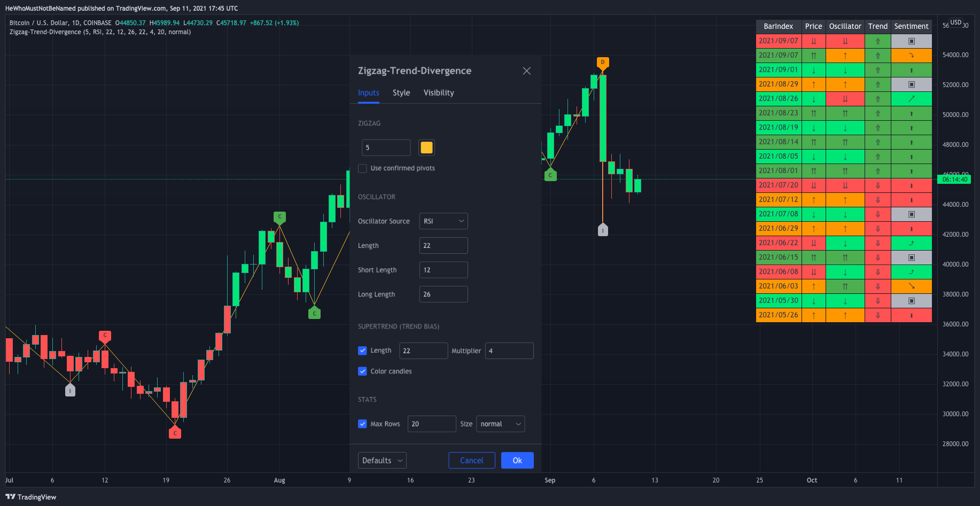Image resolution: width=980 pixels, height=506 pixels.
Task: Click the 2021/06/22 table row date
Action: coord(779,243)
